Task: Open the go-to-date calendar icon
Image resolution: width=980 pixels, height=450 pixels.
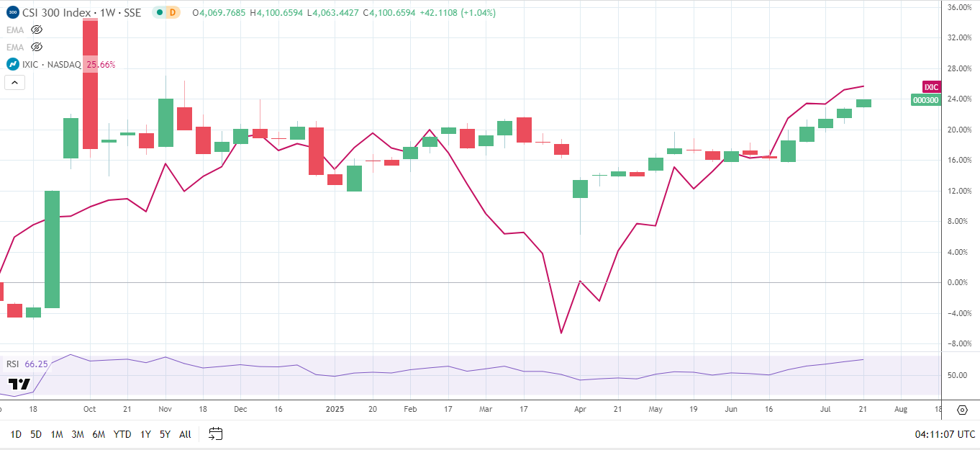Action: click(x=215, y=433)
